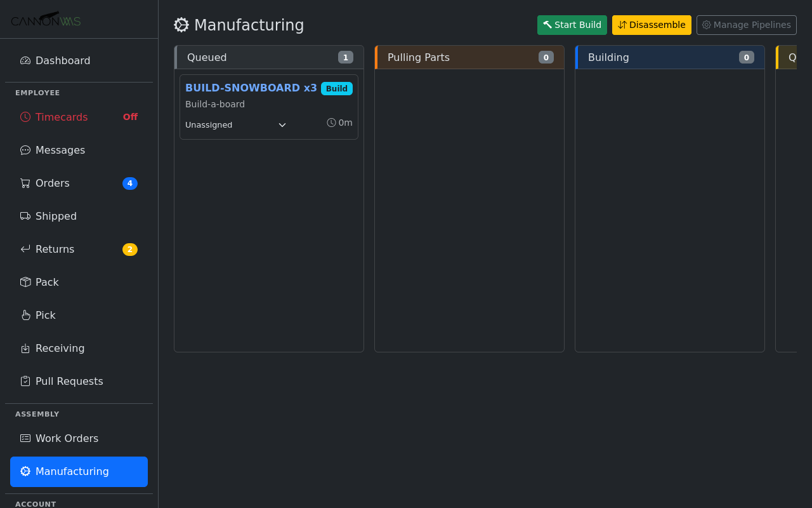Click the Orders shopping cart icon
812x508 pixels.
[25, 184]
